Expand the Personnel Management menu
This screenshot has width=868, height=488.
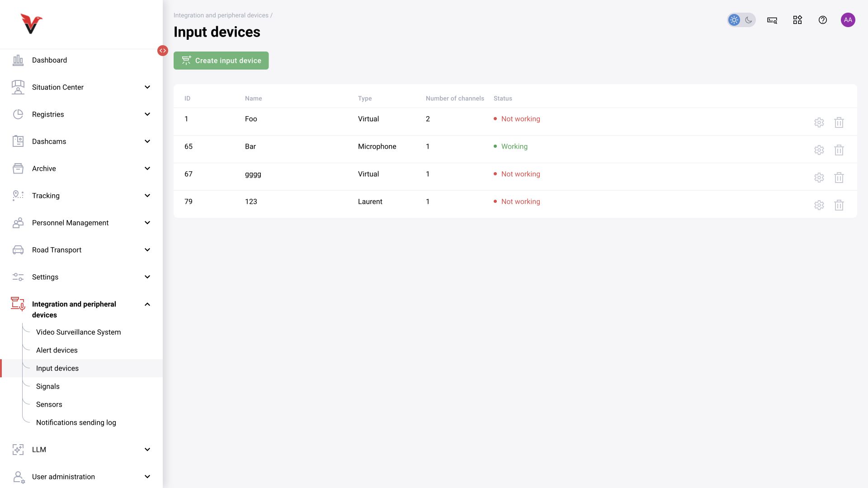[x=81, y=223]
